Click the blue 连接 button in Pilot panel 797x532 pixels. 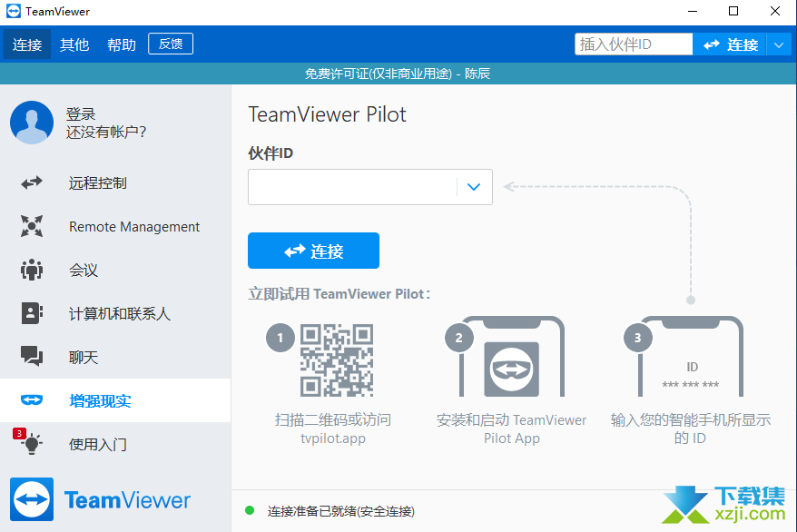coord(313,251)
